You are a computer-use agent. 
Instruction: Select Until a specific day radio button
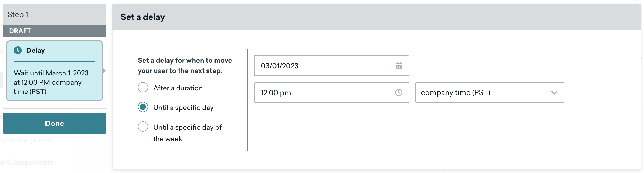click(143, 107)
